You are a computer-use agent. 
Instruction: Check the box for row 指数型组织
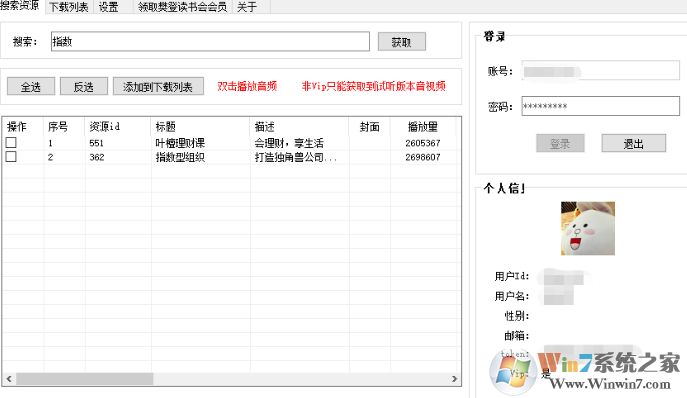tap(11, 156)
